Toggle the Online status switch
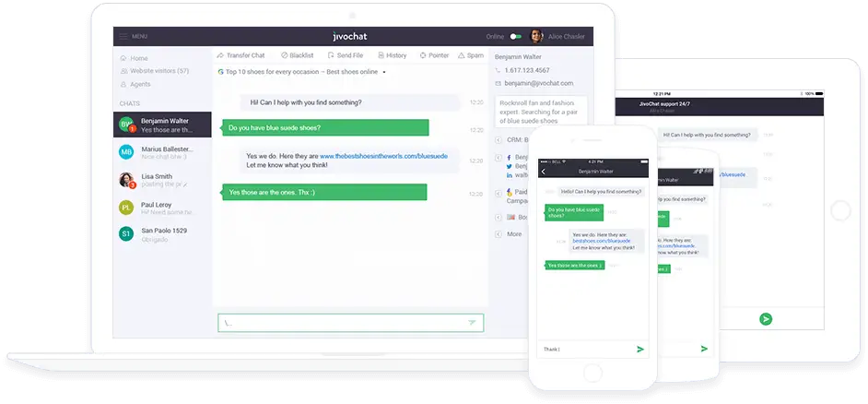This screenshot has width=868, height=404. (515, 37)
